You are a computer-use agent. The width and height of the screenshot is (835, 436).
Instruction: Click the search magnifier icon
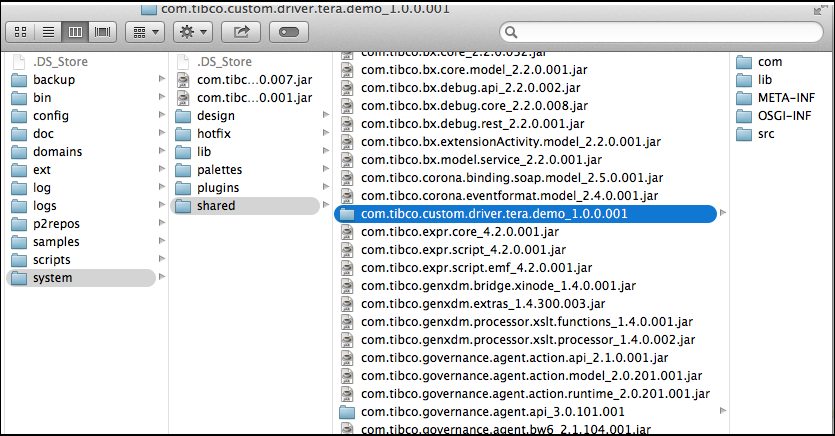(511, 32)
